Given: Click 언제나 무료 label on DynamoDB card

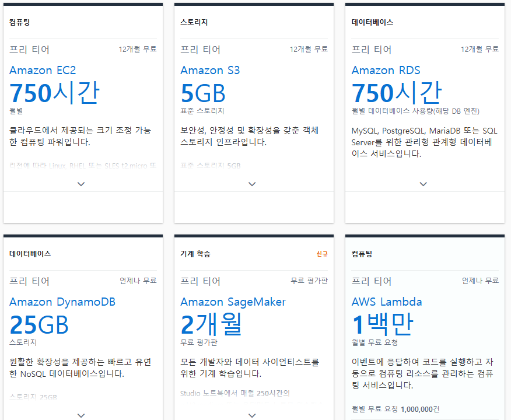Looking at the screenshot, I should tap(138, 281).
